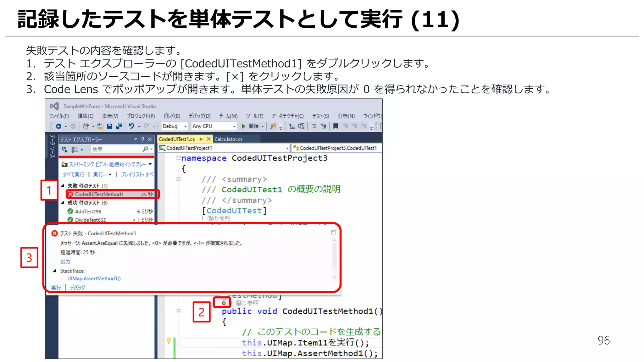Viewport: 644px width, 362px height.
Task: Click the 出力 output link in popup
Action: pos(65,261)
